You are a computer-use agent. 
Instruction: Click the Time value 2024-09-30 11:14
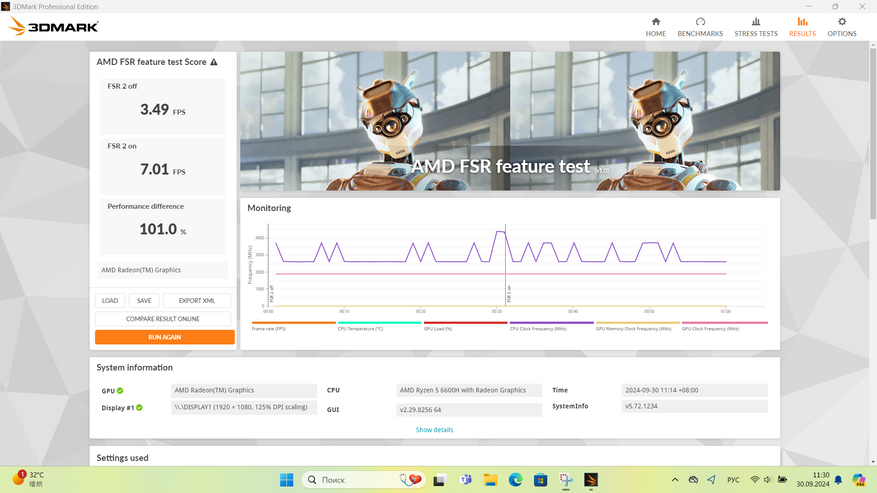(694, 390)
